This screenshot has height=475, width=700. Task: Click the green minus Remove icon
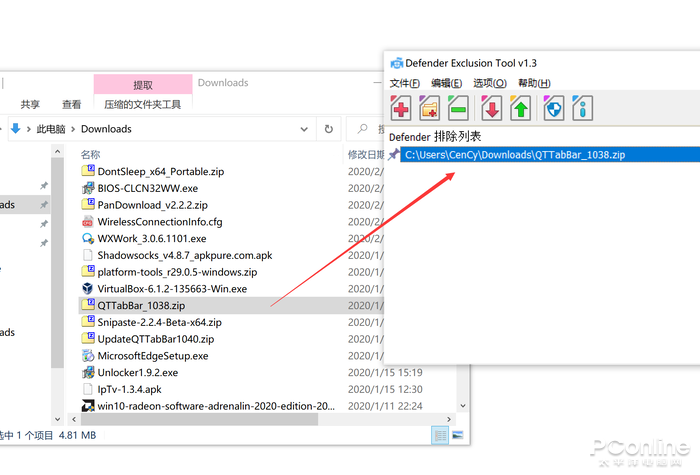pyautogui.click(x=458, y=108)
